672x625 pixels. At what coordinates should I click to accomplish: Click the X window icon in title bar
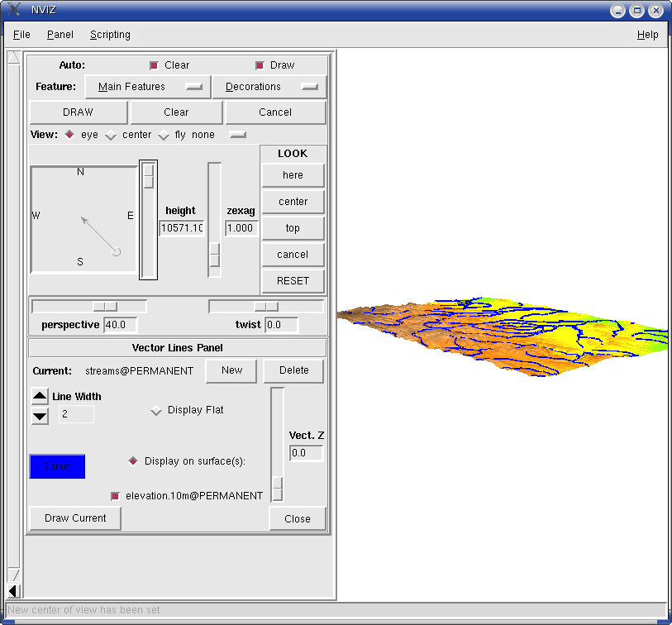point(14,9)
